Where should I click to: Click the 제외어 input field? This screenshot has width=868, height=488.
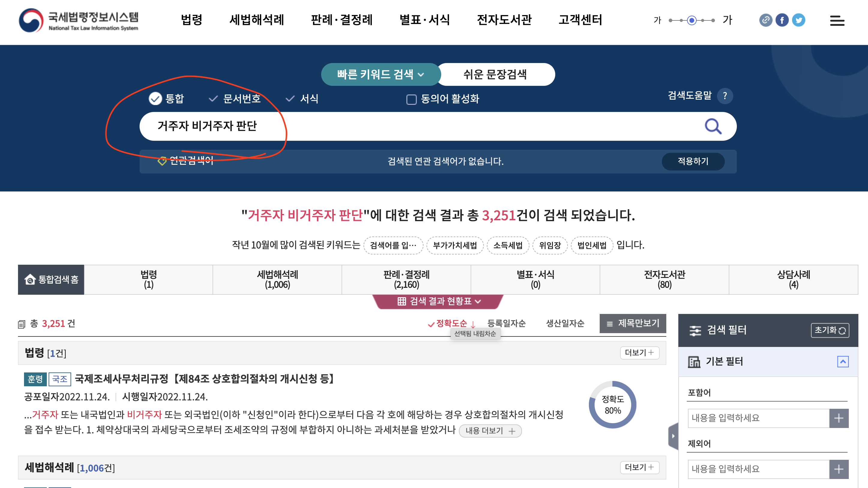[758, 469]
